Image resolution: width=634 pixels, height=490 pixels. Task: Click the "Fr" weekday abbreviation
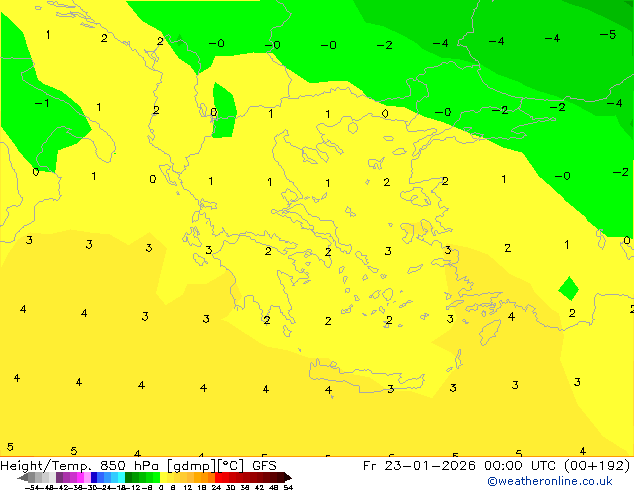pos(370,465)
